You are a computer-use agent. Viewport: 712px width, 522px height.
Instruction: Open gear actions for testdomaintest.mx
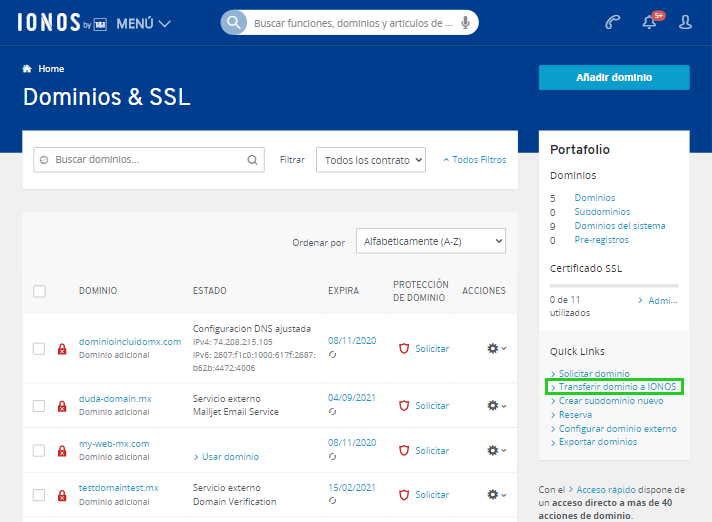point(497,495)
